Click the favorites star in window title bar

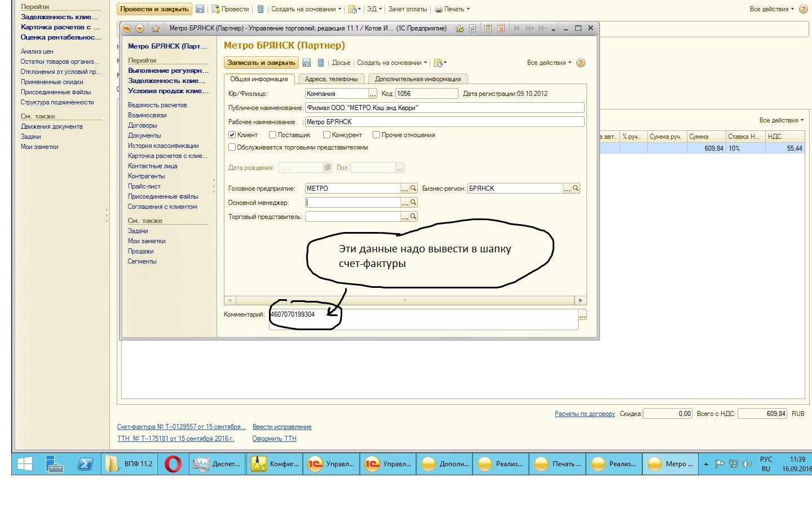point(156,28)
